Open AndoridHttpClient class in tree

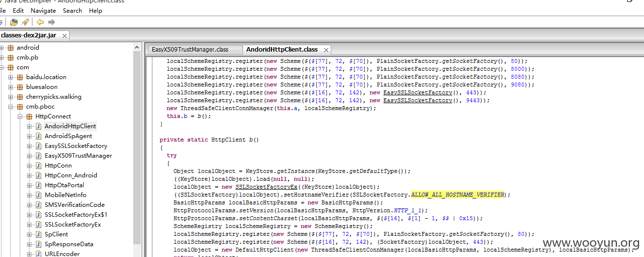[x=70, y=126]
